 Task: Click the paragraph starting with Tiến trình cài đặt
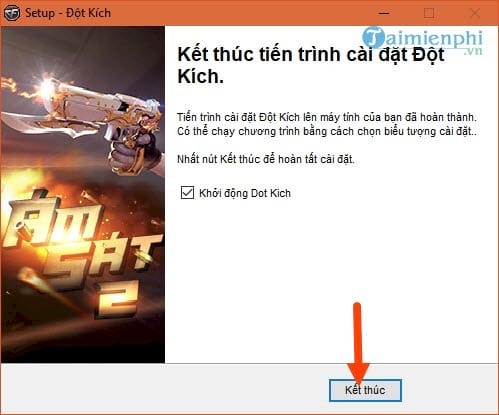coord(327,124)
